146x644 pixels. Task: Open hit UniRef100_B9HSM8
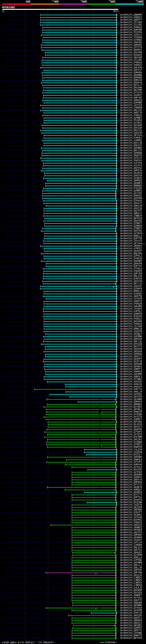(131, 30)
